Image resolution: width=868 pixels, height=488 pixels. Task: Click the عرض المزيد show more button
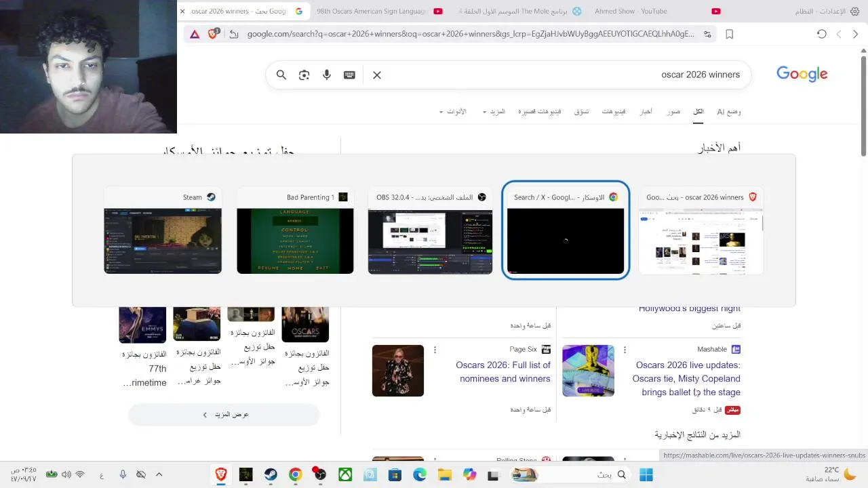pos(224,415)
